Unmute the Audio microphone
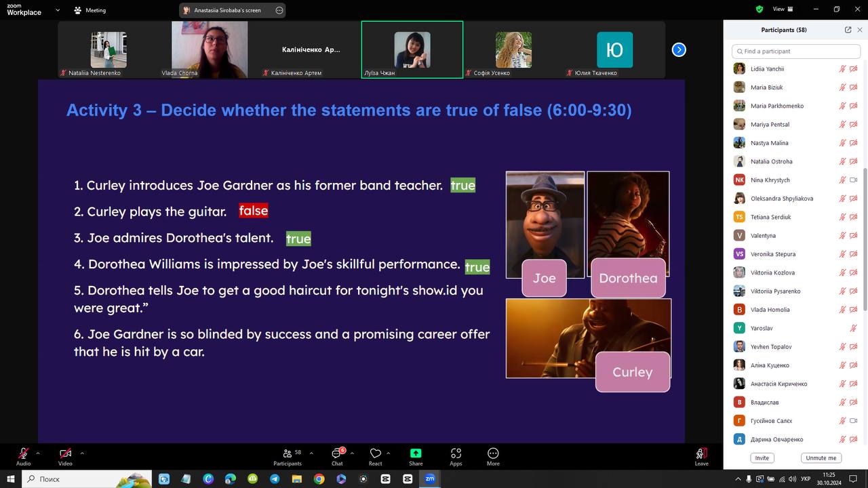The width and height of the screenshot is (868, 488). coord(24,454)
